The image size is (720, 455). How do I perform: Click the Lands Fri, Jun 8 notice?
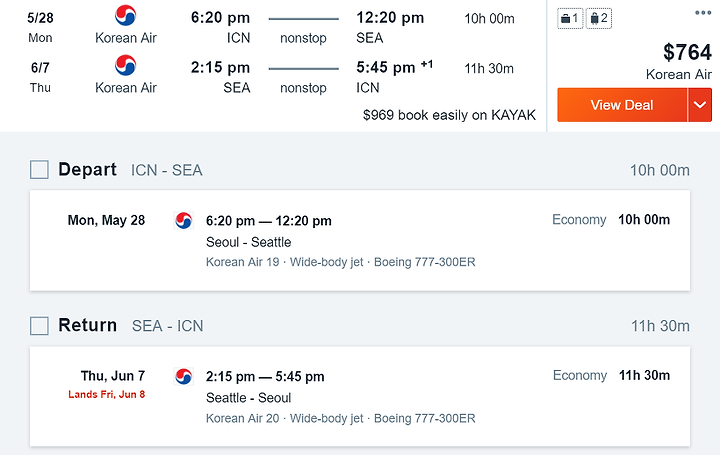[107, 394]
